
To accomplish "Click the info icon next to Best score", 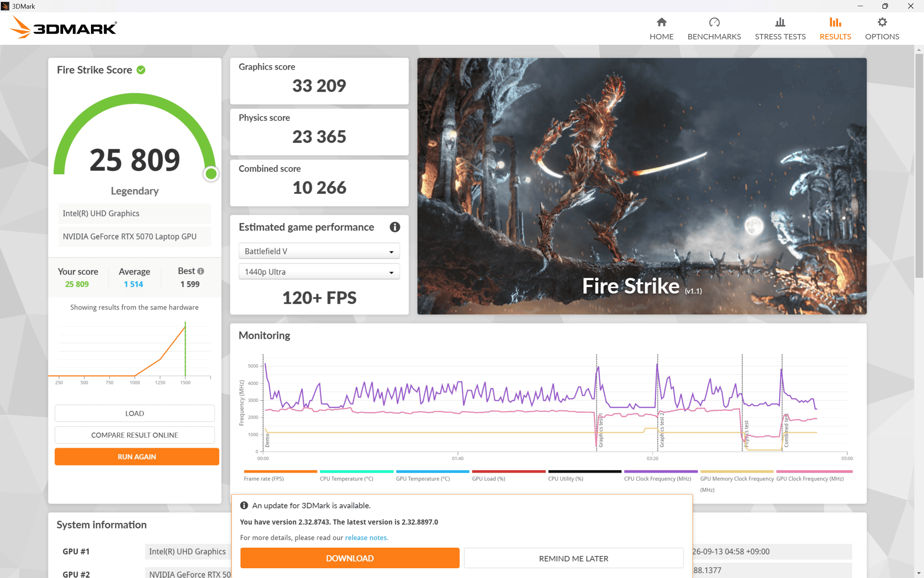I will 201,271.
